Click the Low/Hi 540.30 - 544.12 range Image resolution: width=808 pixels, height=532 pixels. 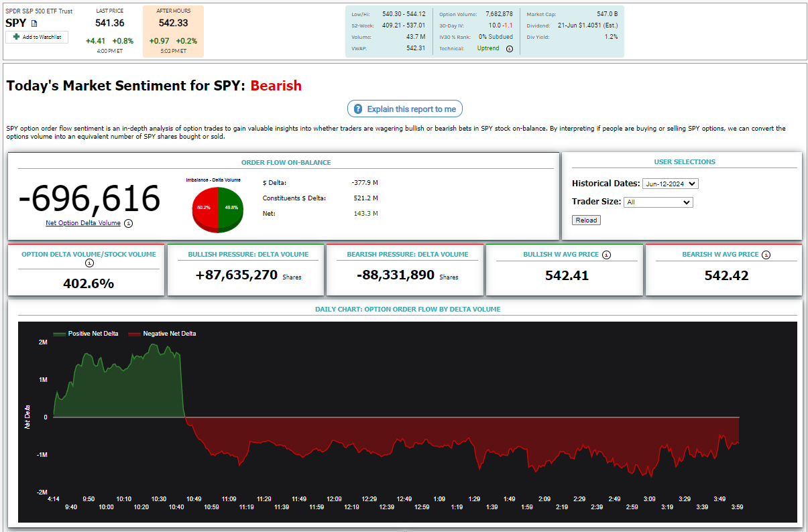coord(404,13)
